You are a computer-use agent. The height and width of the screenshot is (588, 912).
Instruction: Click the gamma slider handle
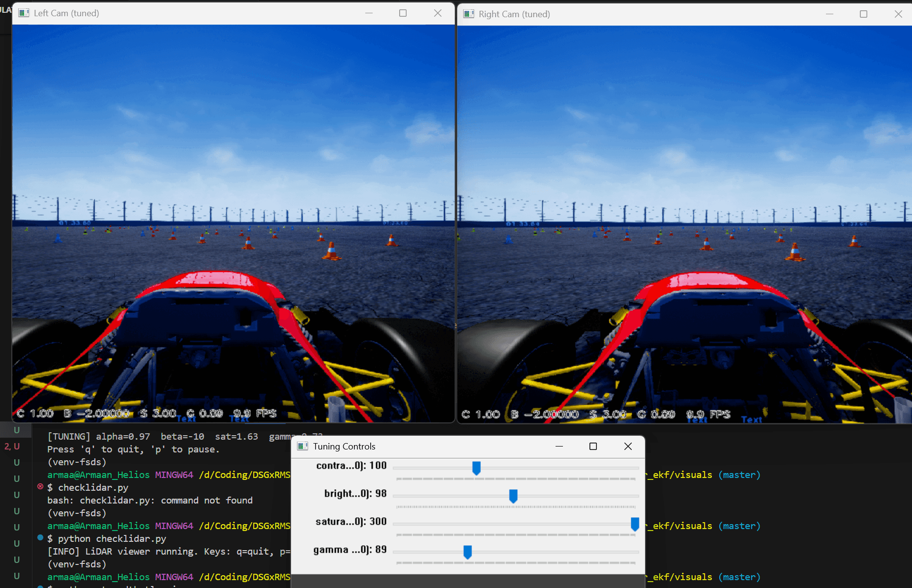[468, 552]
